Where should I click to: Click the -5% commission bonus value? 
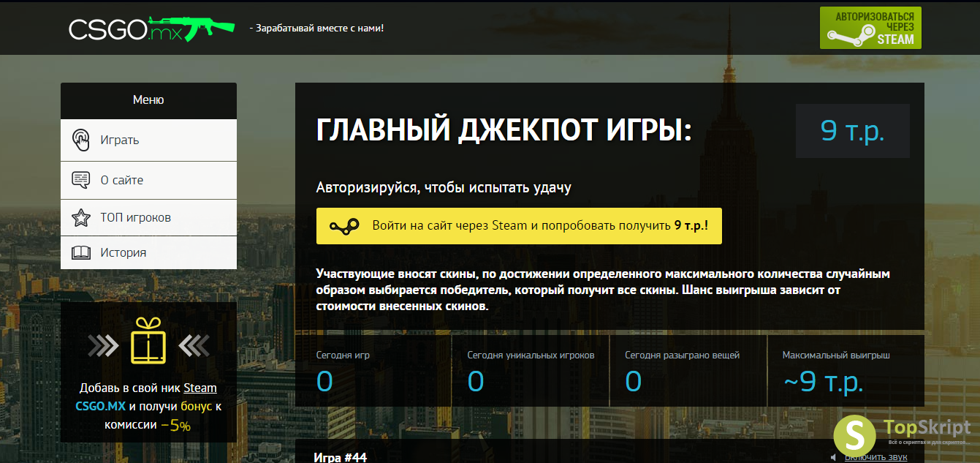coord(175,425)
